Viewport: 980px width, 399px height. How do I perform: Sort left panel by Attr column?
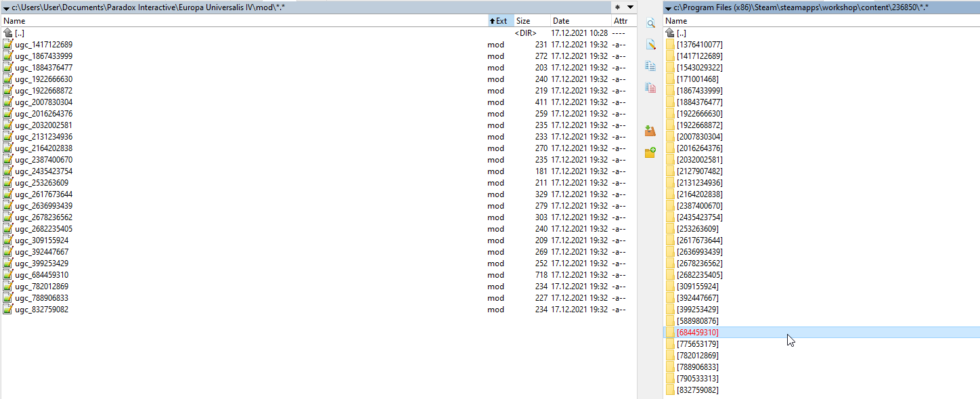(623, 21)
